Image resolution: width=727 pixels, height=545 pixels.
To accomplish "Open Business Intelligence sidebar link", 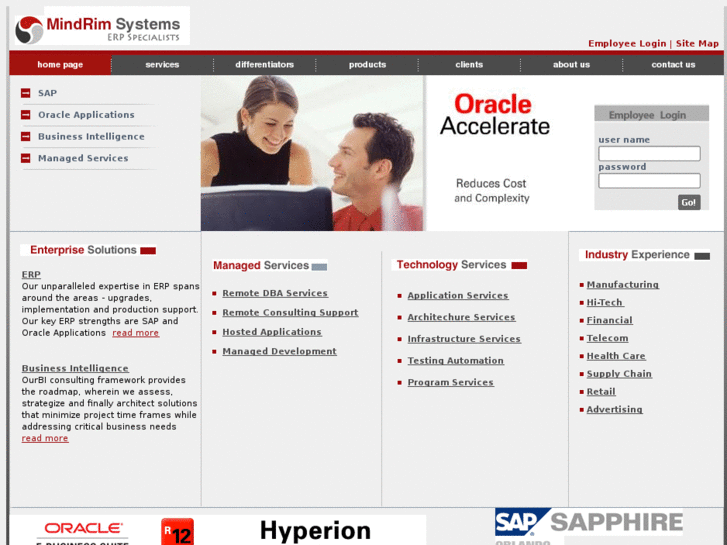I will point(91,136).
